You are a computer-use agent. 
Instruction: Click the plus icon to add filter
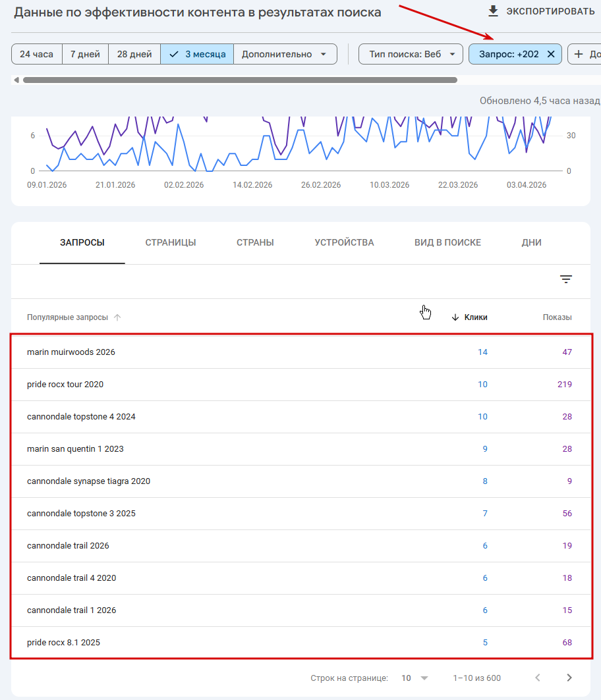click(x=579, y=54)
